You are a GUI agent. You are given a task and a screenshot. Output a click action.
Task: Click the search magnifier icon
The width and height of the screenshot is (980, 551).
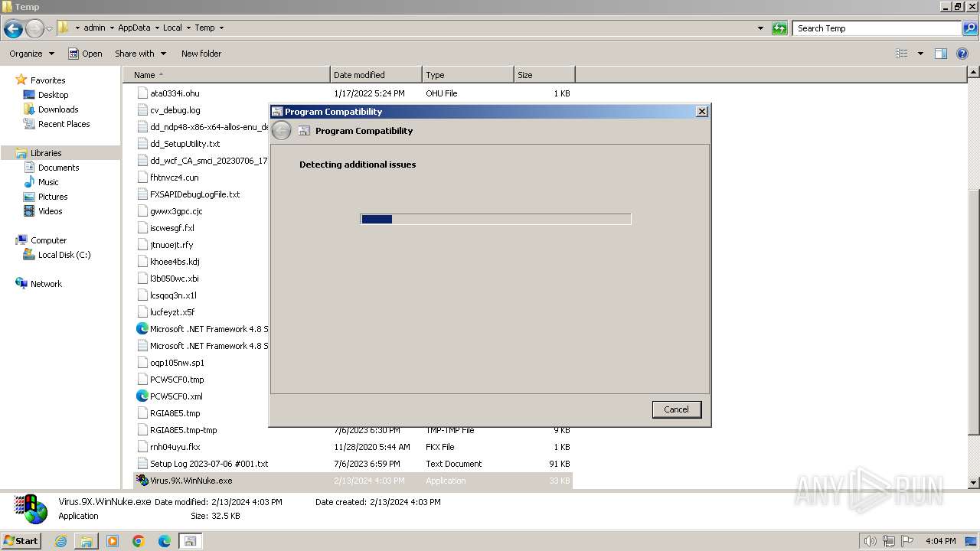pos(970,28)
